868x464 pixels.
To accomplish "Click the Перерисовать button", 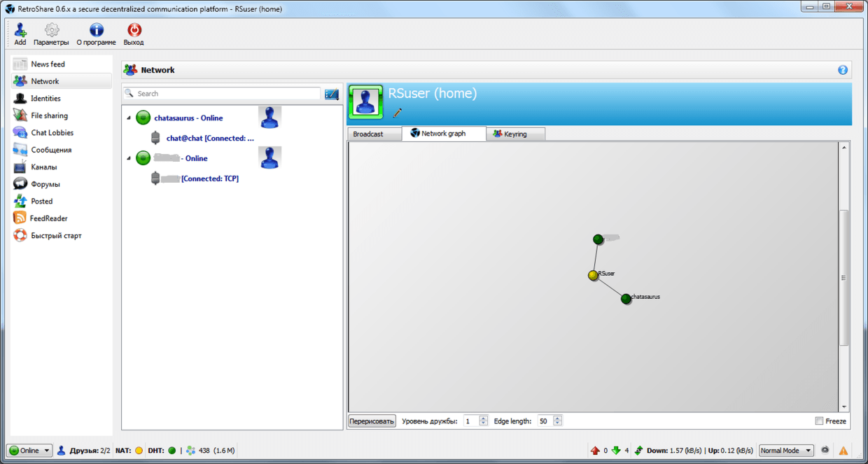I will [372, 421].
